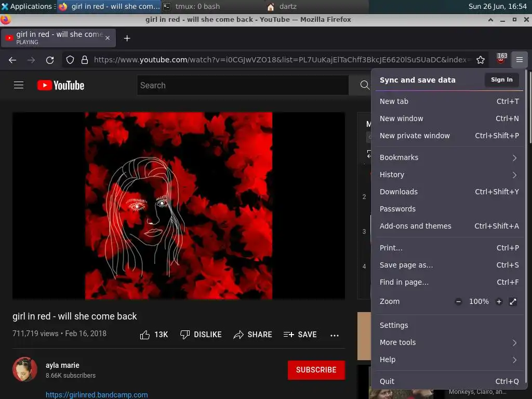Viewport: 532px width, 399px height.
Task: Open the uBlock extension icon showing 163
Action: (x=501, y=59)
